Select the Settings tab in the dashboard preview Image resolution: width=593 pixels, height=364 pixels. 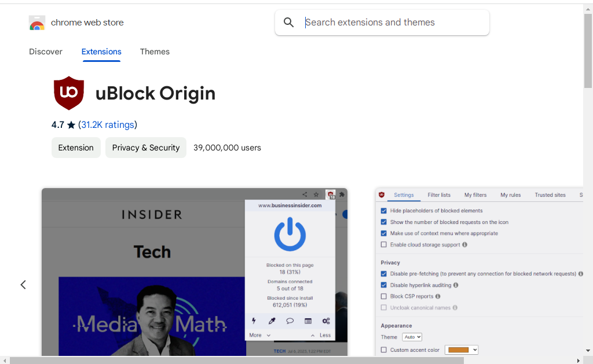[x=404, y=195]
